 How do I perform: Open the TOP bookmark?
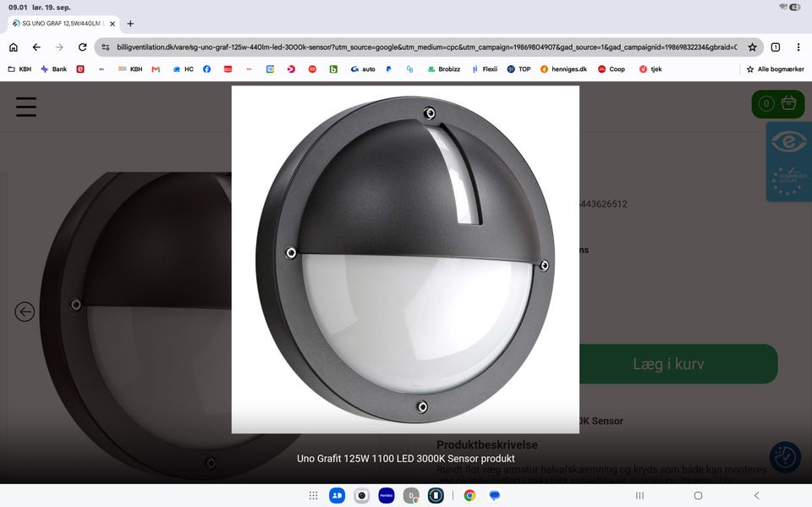click(x=518, y=69)
